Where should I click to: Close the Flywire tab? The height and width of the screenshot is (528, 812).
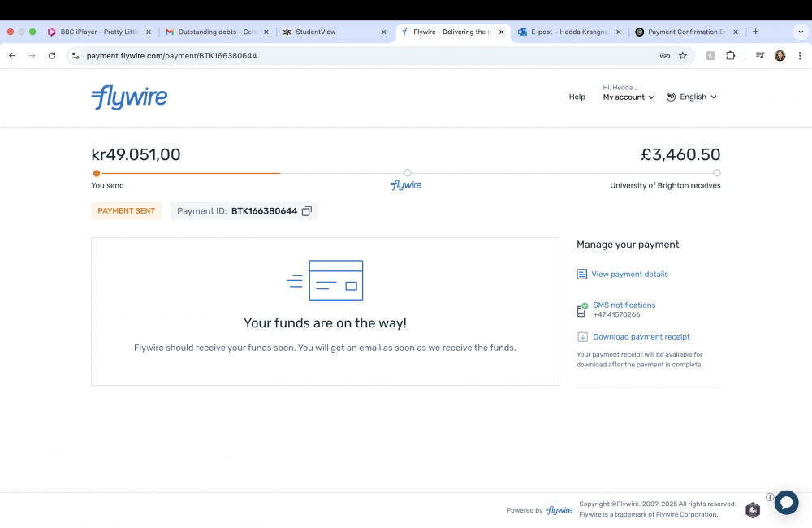tap(501, 32)
